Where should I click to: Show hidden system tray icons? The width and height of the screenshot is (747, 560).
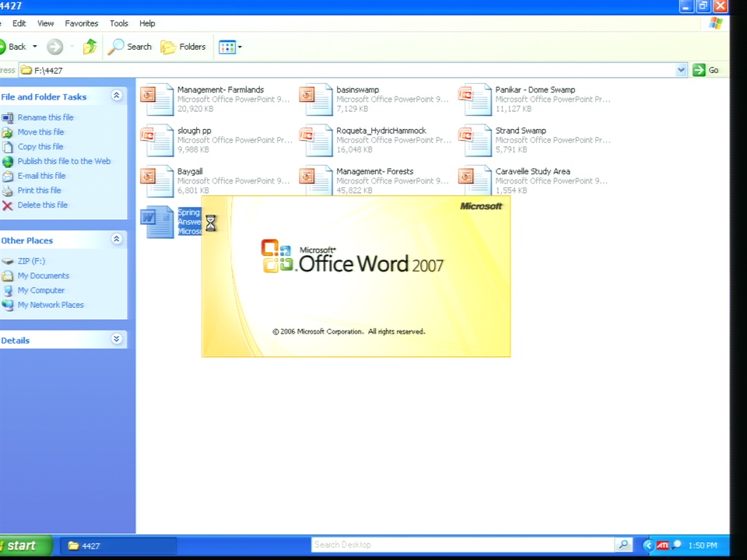point(648,545)
